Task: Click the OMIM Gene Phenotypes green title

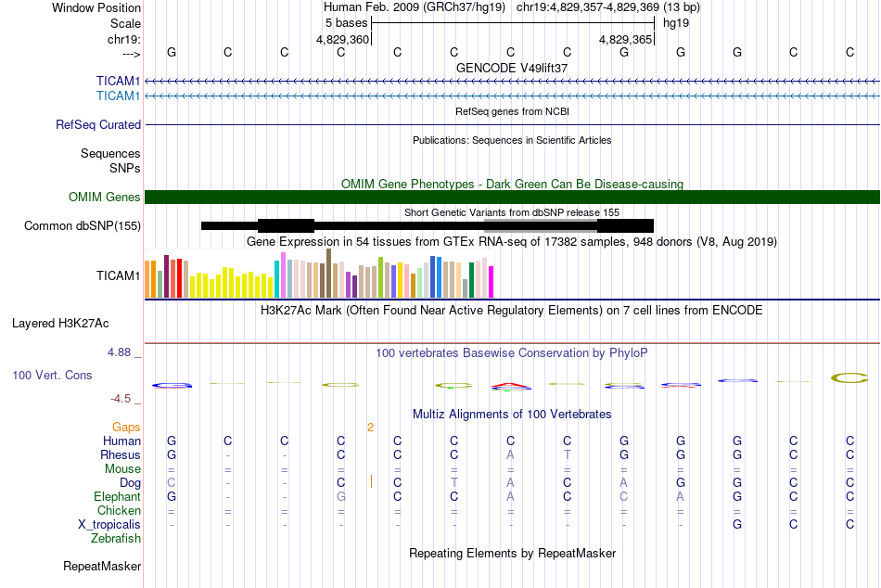Action: coord(512,184)
